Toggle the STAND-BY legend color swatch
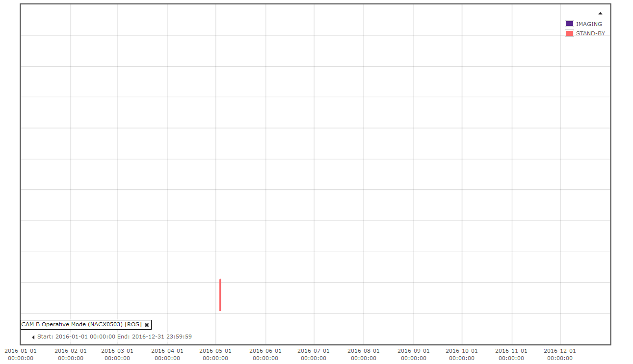The image size is (633, 364). coord(569,33)
